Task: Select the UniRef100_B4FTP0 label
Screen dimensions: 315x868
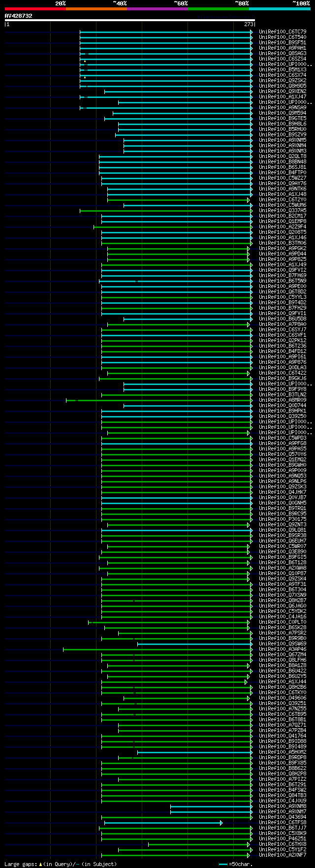Action: point(283,173)
